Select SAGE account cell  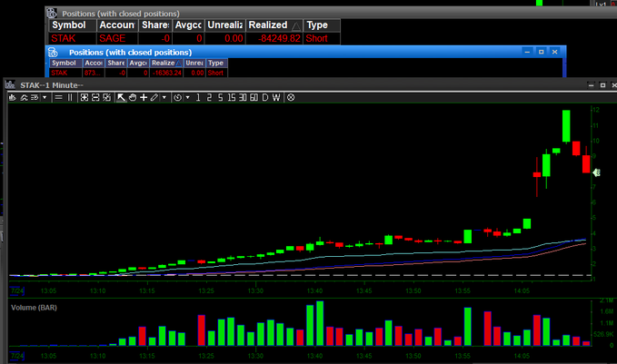117,38
